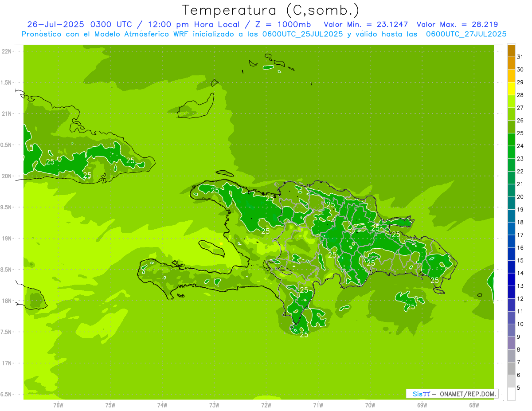Click the '31' colorbar scale label
Viewport: 532px width, 411px height.
point(520,57)
